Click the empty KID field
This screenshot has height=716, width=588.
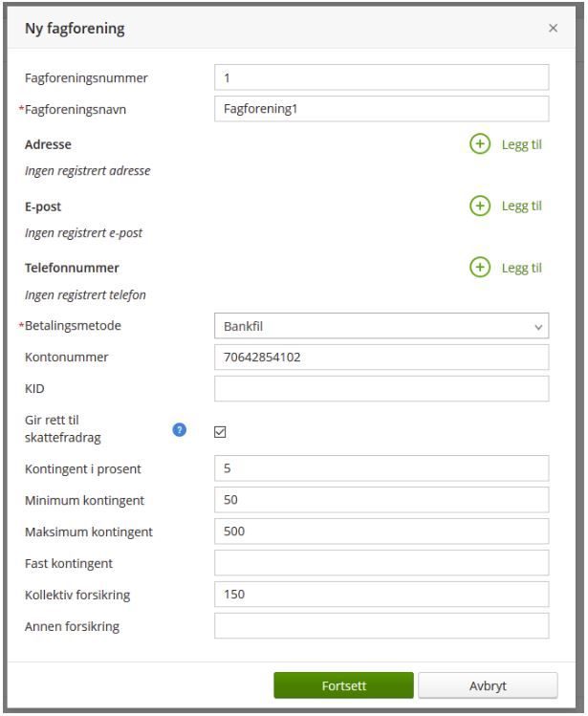(381, 389)
